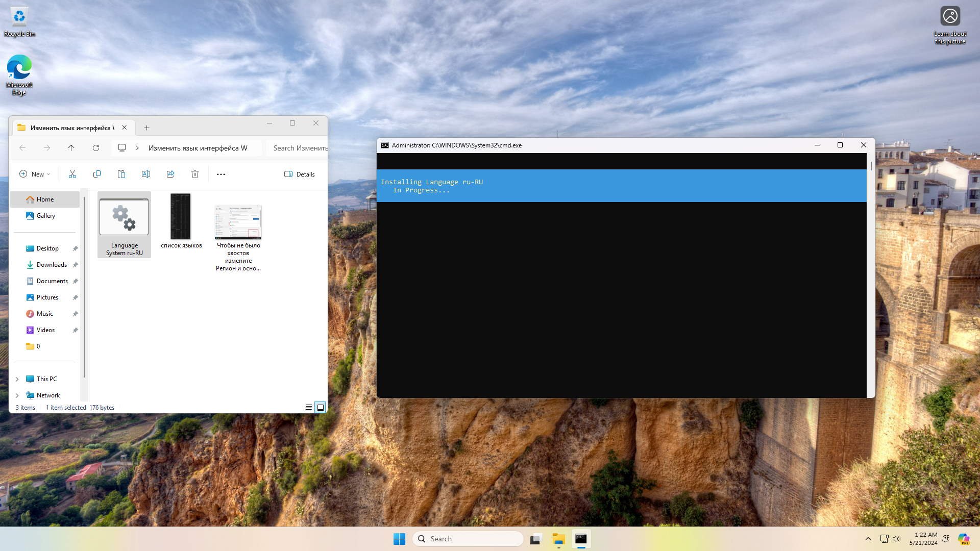Image resolution: width=980 pixels, height=551 pixels.
Task: Click the Paste clipboard icon
Action: point(121,174)
